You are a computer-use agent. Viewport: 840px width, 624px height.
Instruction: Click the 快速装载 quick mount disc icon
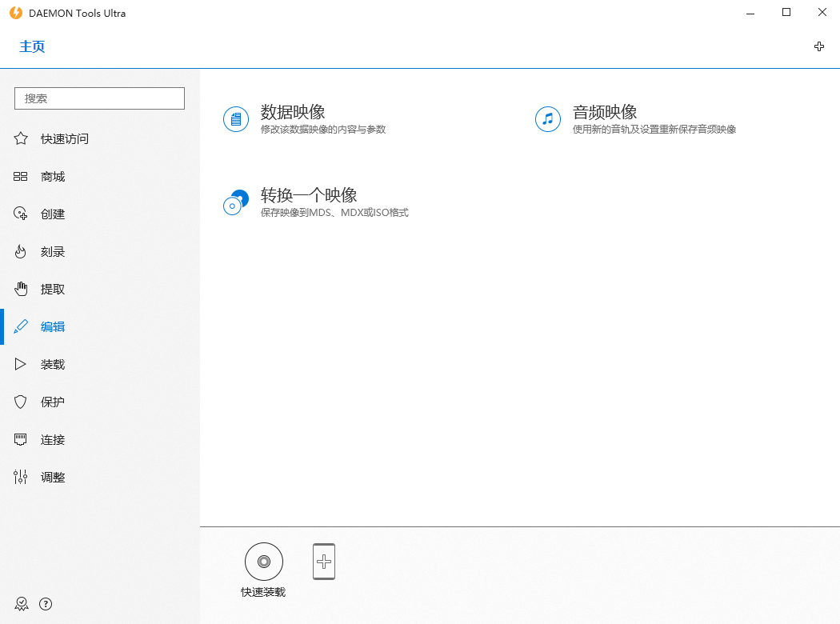click(x=264, y=561)
